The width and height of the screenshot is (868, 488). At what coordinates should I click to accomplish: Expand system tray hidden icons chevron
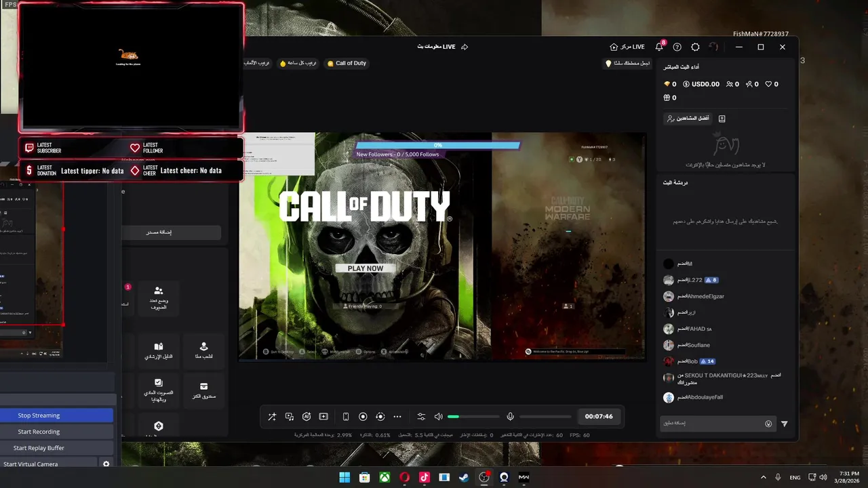[764, 477]
